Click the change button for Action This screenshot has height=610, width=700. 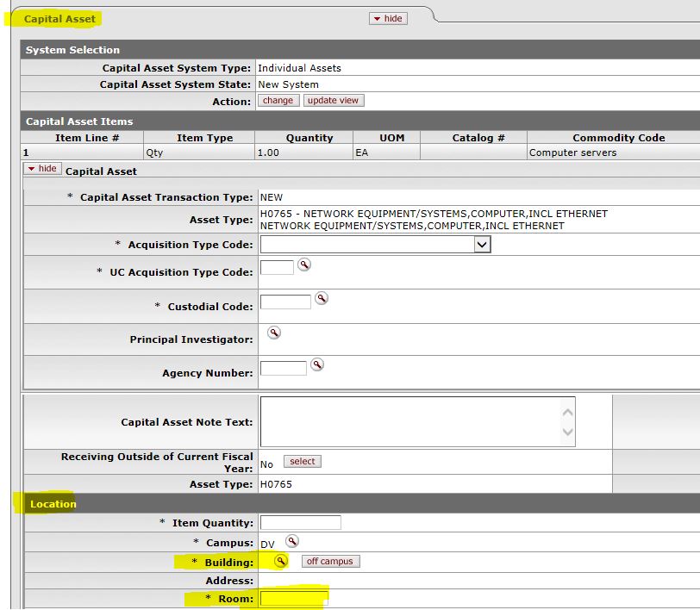[x=278, y=101]
